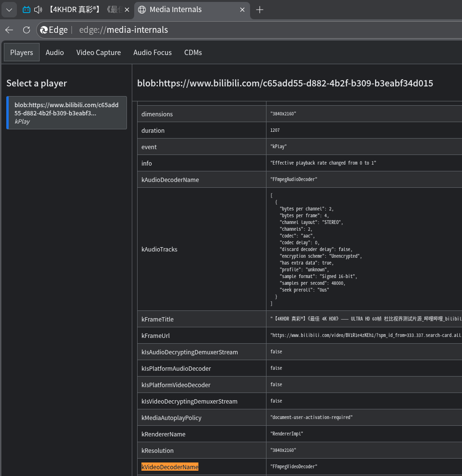Close the Media Internals tab
This screenshot has height=476, width=462.
click(243, 10)
